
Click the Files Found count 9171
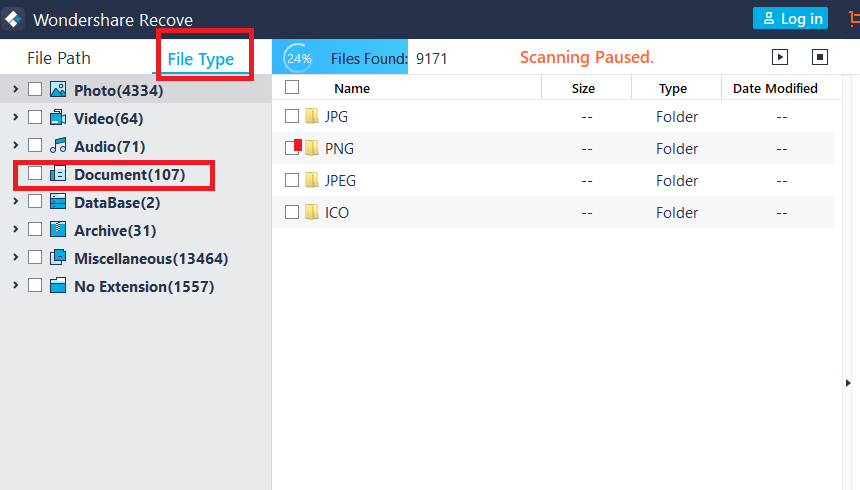[x=432, y=59]
